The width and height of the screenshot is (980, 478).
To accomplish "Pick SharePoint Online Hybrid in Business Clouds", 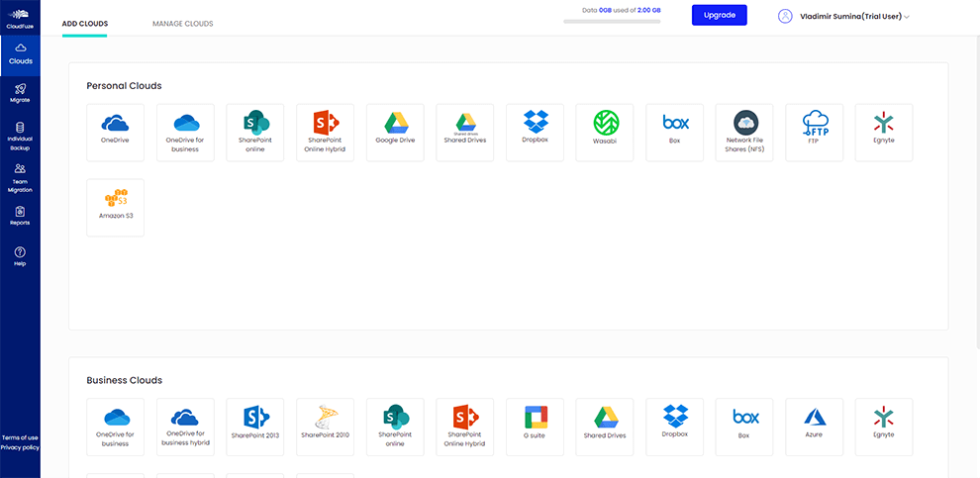I will click(x=465, y=427).
